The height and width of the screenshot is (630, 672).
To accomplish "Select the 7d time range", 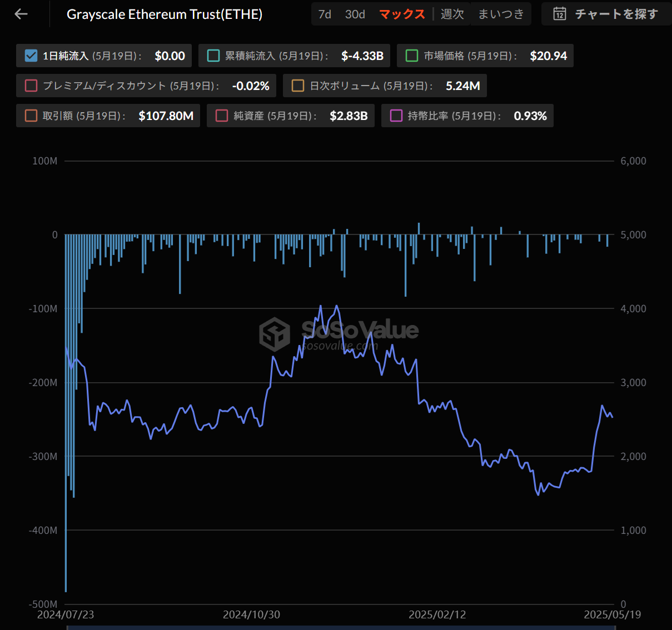I will tap(325, 14).
